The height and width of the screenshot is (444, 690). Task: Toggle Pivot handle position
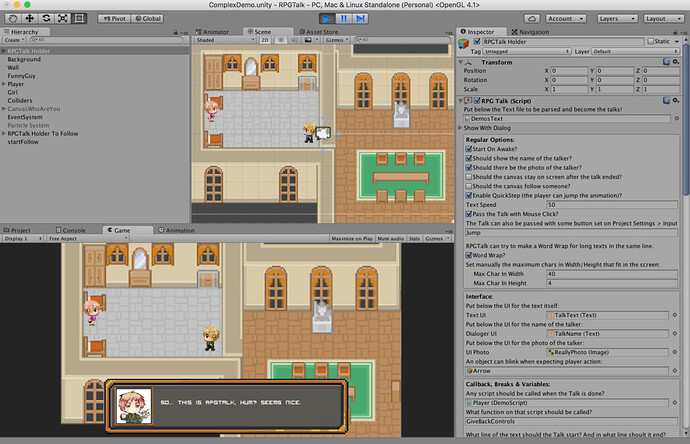[x=114, y=18]
